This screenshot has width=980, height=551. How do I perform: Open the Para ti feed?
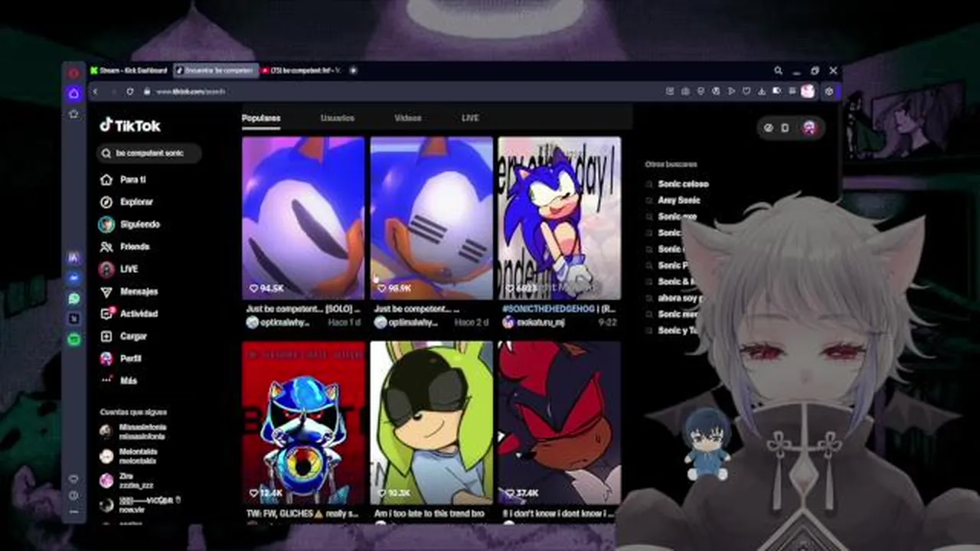click(x=122, y=180)
